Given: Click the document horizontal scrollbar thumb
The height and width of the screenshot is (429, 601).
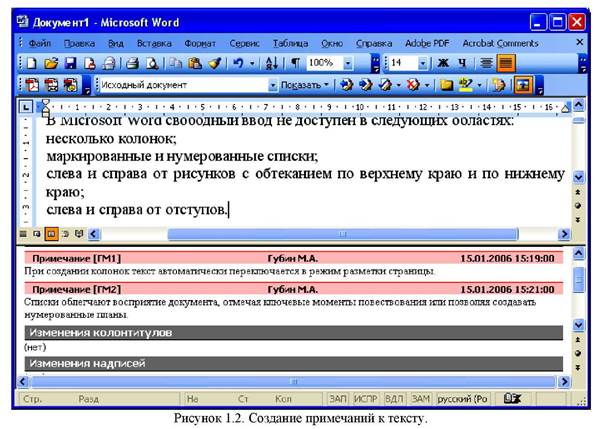Looking at the screenshot, I should coord(340,234).
